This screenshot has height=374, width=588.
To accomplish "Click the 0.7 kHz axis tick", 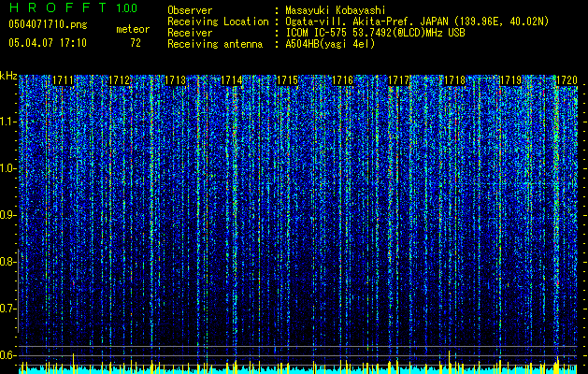I will (7, 309).
